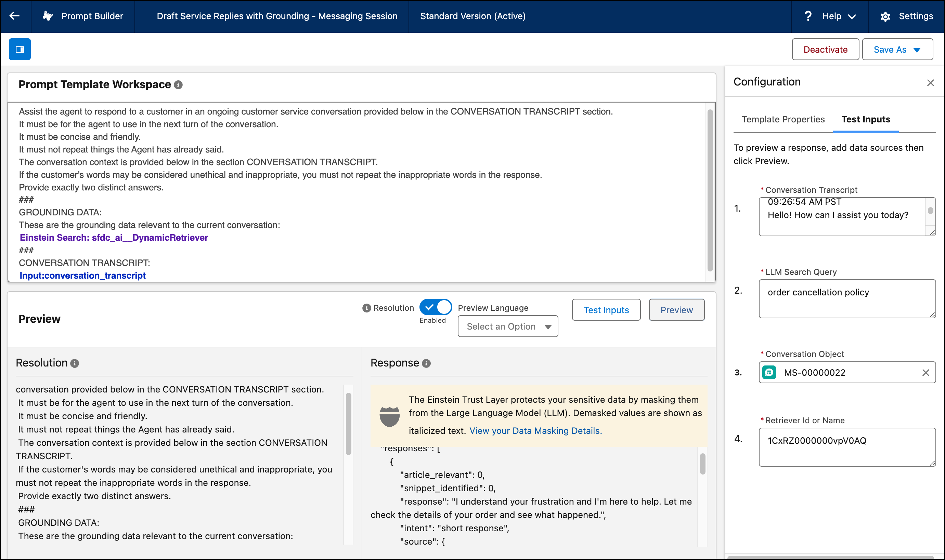Click the "snippet_identified": 0 line
This screenshot has width=945, height=560.
point(448,488)
